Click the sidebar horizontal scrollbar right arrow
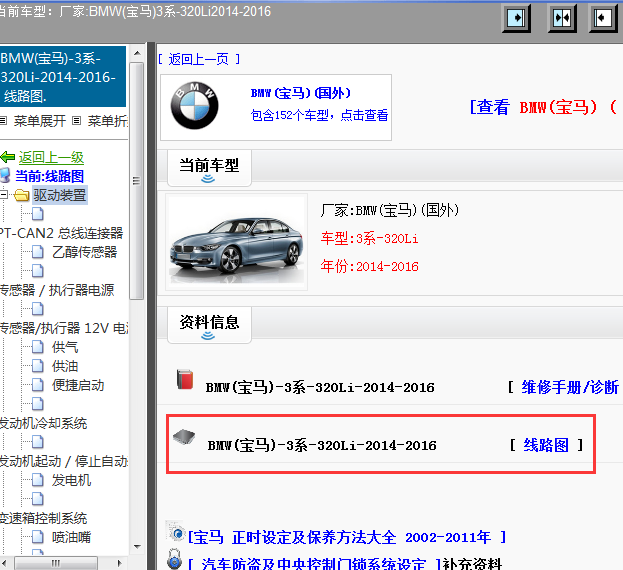 [x=119, y=563]
